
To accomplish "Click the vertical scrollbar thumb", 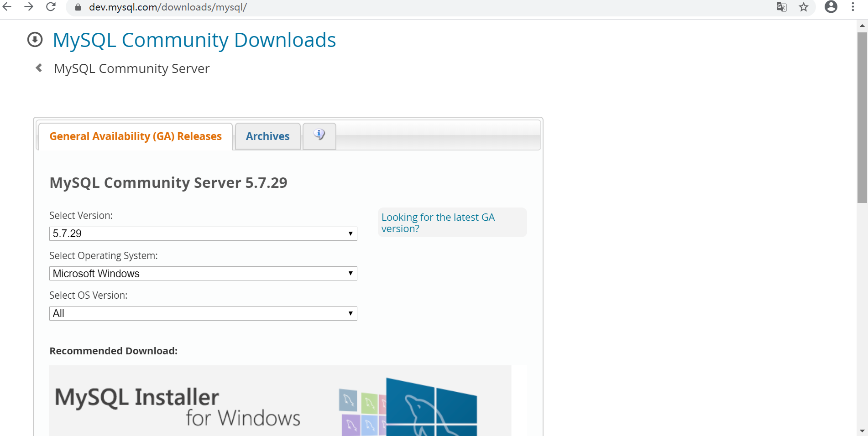I will (862, 117).
